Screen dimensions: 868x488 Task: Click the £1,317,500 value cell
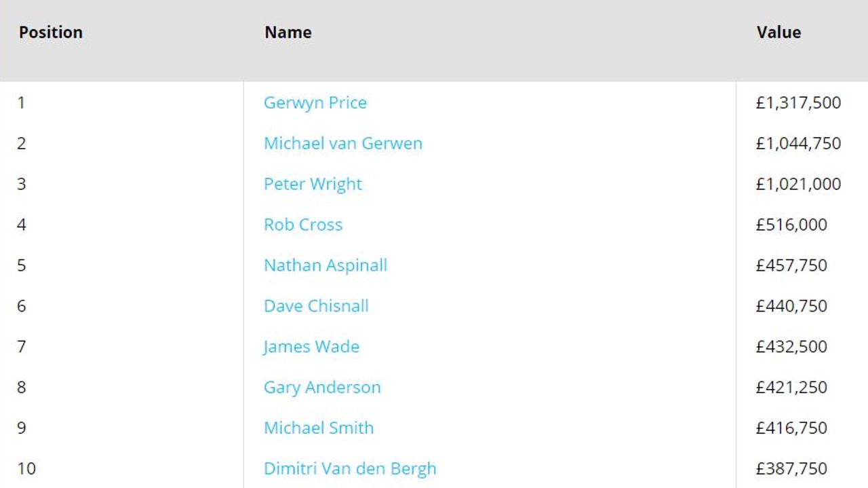(x=798, y=102)
